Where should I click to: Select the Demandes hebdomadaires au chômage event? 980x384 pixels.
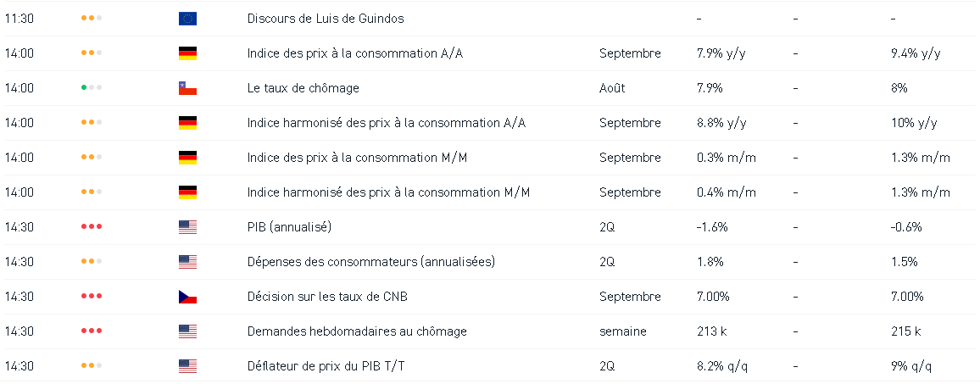pyautogui.click(x=356, y=331)
